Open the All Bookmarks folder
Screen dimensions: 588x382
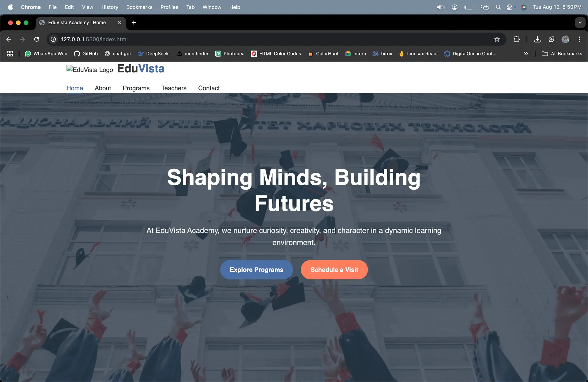coord(562,54)
